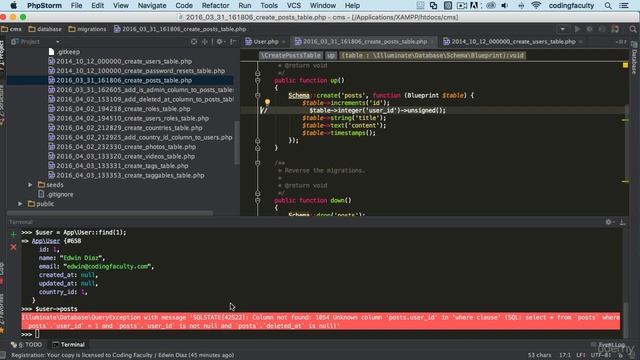Click the migrations breadcrumb folder
This screenshot has width=640, height=360.
tap(87, 29)
